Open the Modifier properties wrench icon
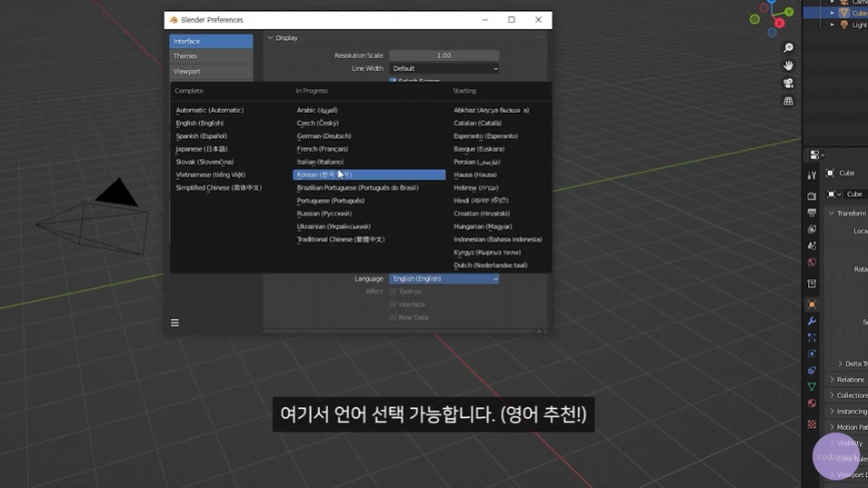868x488 pixels. pyautogui.click(x=812, y=321)
